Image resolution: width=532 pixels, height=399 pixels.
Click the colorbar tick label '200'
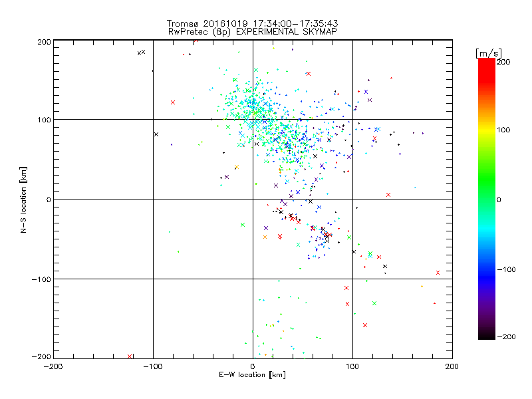(x=503, y=62)
